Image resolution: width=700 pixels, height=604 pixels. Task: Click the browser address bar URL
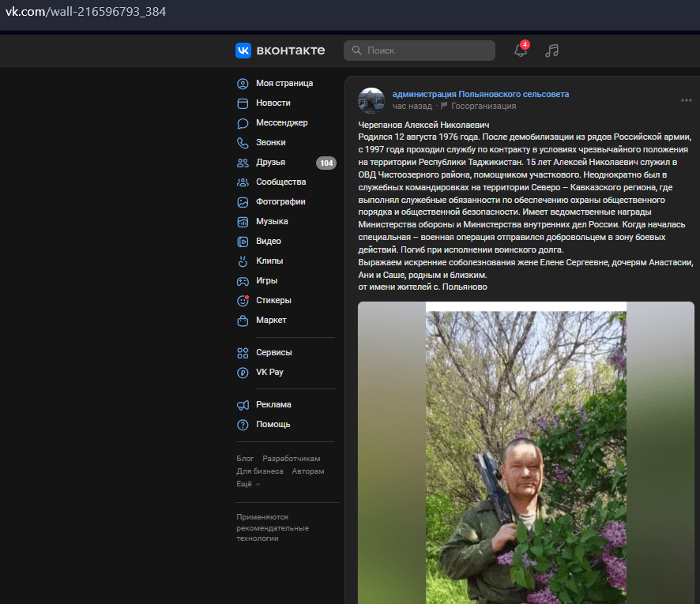(x=85, y=12)
